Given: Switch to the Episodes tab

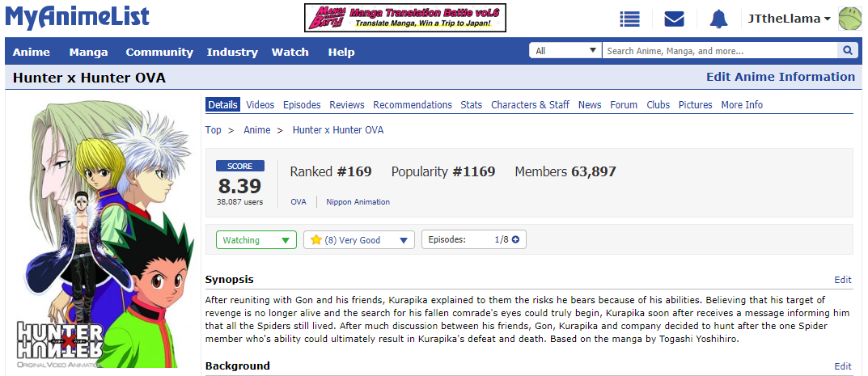Looking at the screenshot, I should (302, 104).
